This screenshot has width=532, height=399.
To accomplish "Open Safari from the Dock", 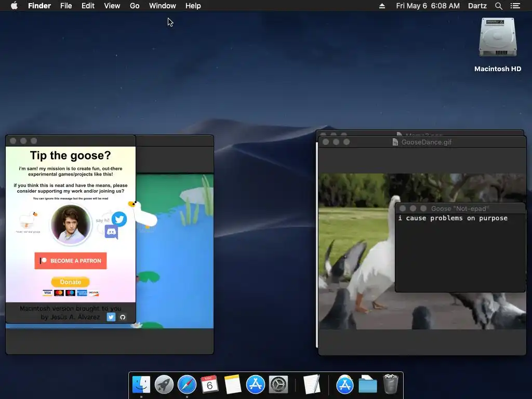I will [187, 384].
